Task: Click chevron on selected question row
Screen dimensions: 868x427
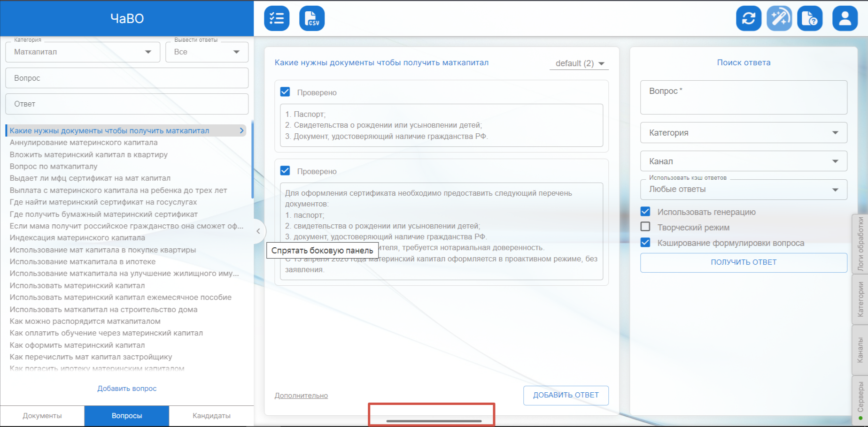Action: point(242,130)
